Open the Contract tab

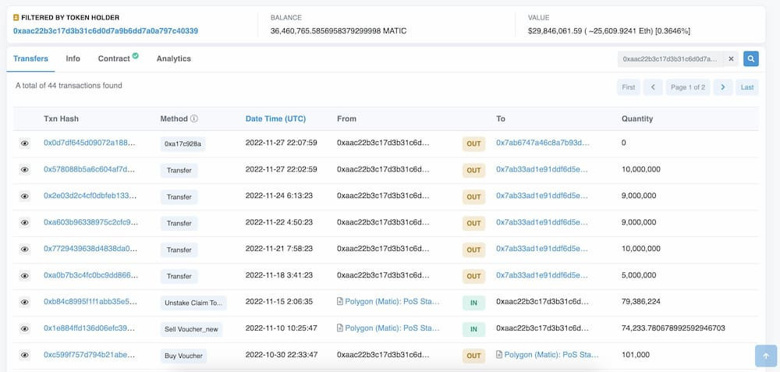[x=114, y=59]
